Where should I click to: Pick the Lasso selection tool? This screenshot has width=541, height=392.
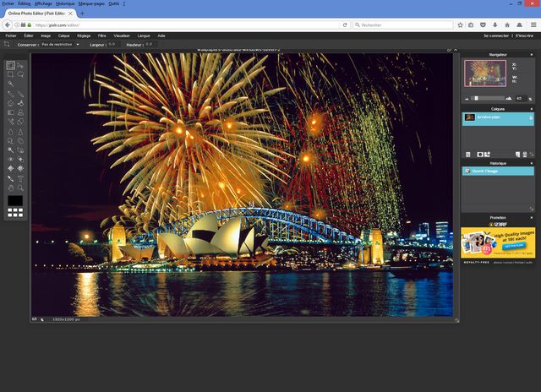point(20,74)
